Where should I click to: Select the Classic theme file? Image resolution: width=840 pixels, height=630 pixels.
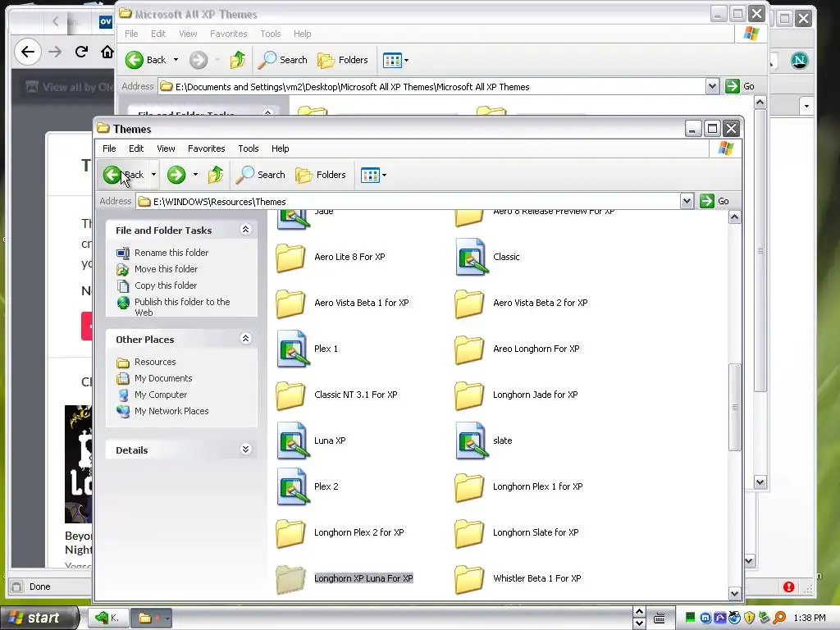487,257
